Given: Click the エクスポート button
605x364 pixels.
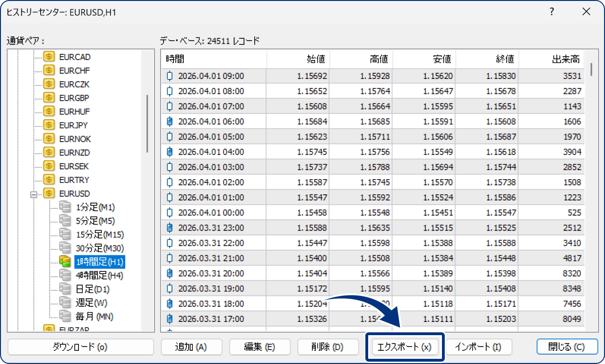Looking at the screenshot, I should point(406,347).
